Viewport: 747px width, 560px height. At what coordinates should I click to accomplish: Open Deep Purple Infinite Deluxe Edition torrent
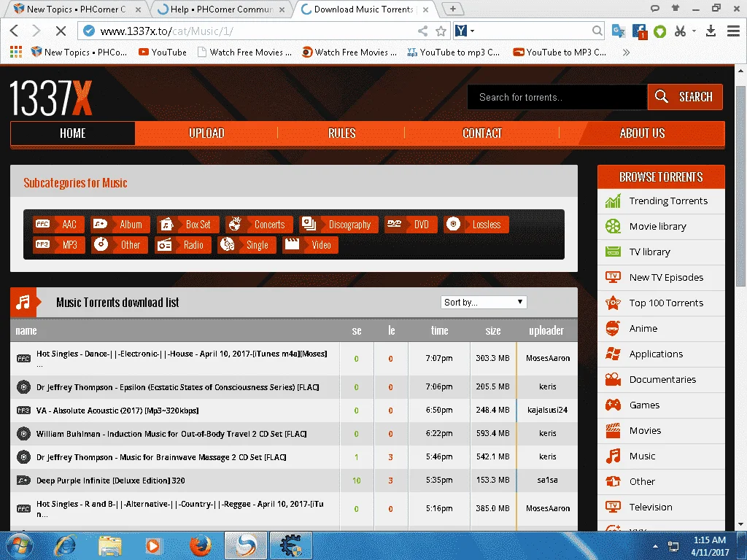pyautogui.click(x=111, y=481)
